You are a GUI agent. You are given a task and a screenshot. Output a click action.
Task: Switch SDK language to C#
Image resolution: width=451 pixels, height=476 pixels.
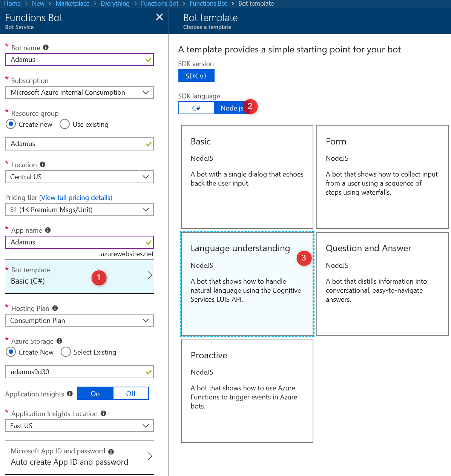196,108
